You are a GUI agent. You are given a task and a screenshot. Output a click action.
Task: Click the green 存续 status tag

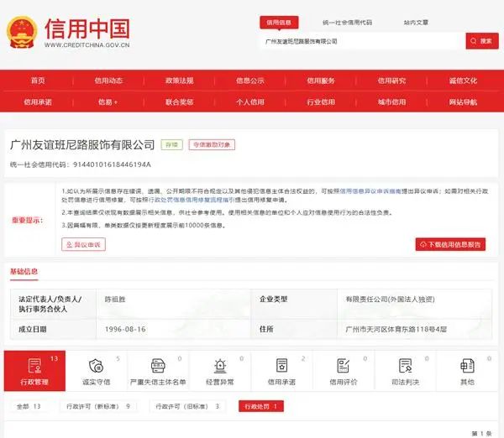(171, 145)
